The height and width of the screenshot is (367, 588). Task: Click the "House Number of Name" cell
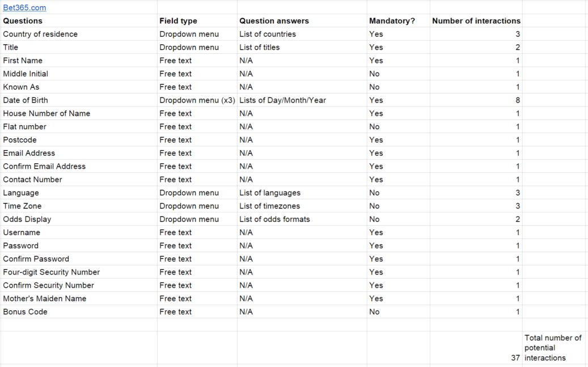pos(46,113)
